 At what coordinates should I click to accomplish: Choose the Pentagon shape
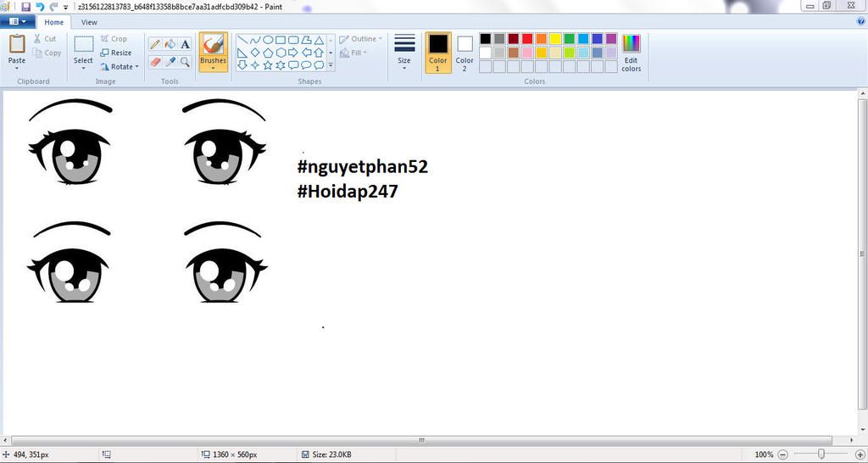coord(268,53)
